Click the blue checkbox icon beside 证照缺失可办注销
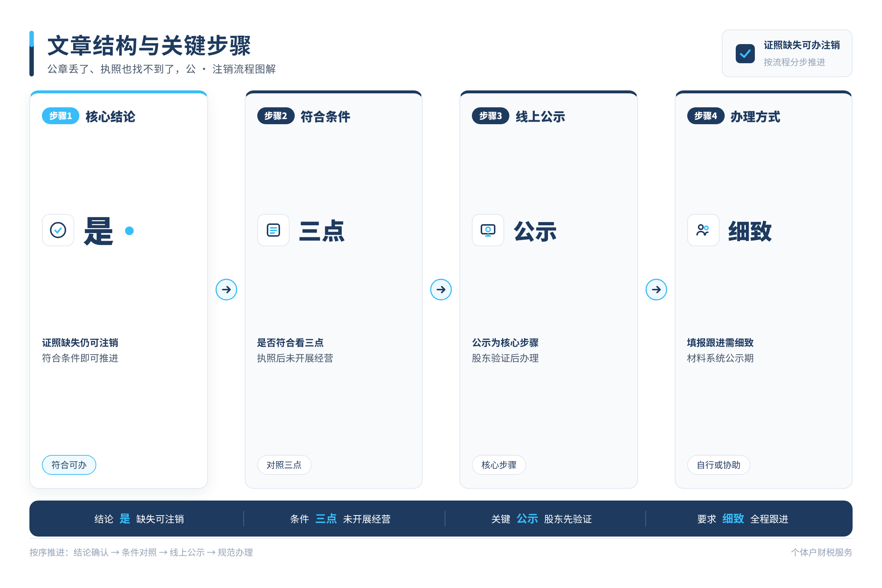This screenshot has height=588, width=882. [745, 54]
